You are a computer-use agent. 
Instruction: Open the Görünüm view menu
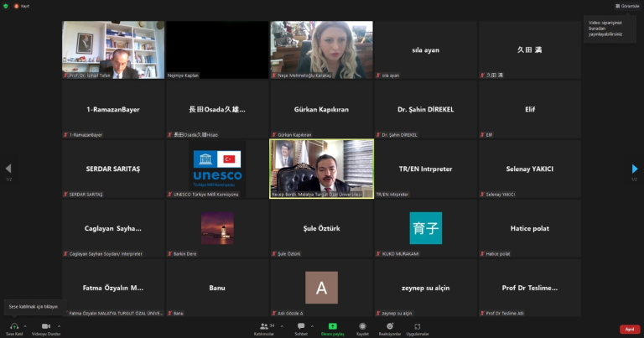click(628, 6)
